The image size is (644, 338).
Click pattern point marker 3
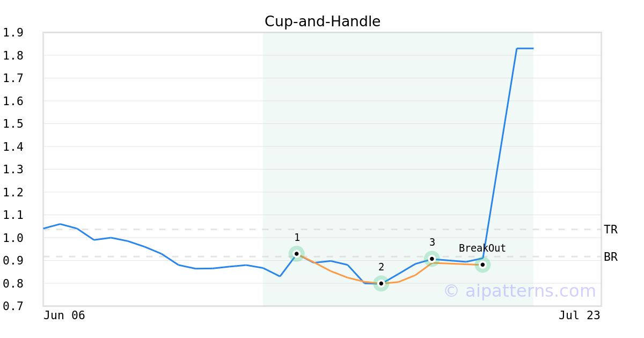(x=432, y=259)
